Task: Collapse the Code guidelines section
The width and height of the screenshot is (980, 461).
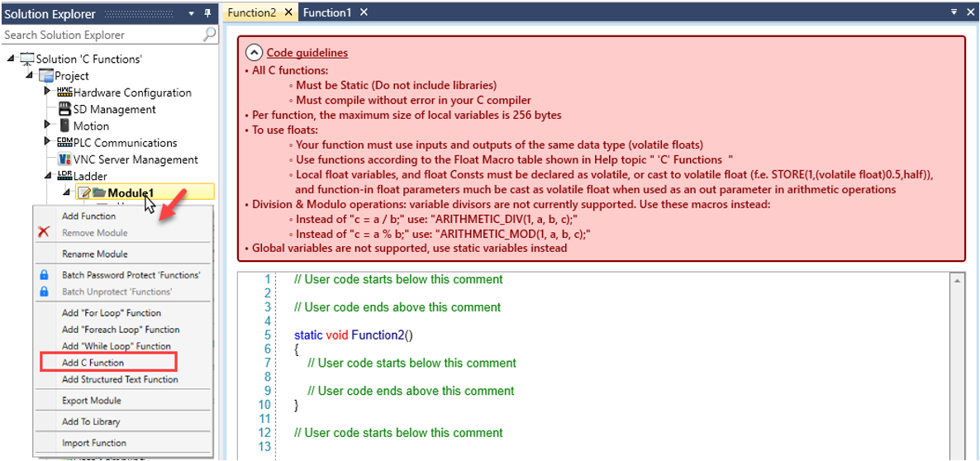Action: point(255,53)
